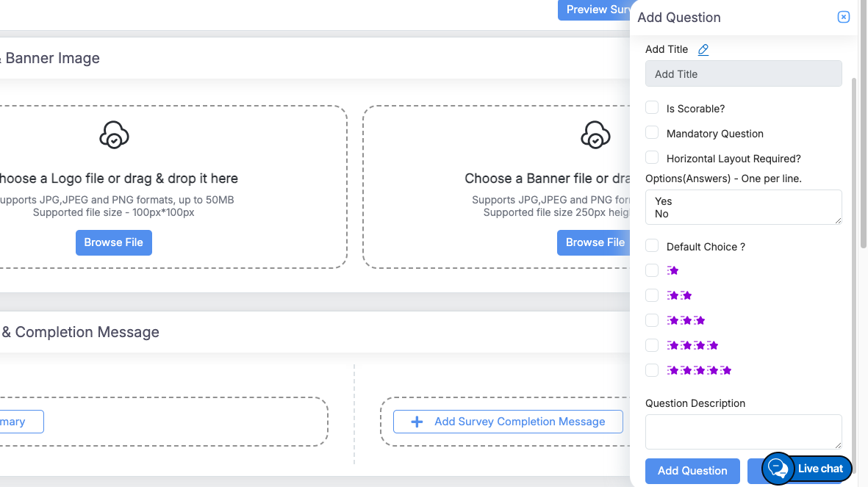Select the one-star rating checkbox
Viewport: 868px width, 487px height.
652,270
